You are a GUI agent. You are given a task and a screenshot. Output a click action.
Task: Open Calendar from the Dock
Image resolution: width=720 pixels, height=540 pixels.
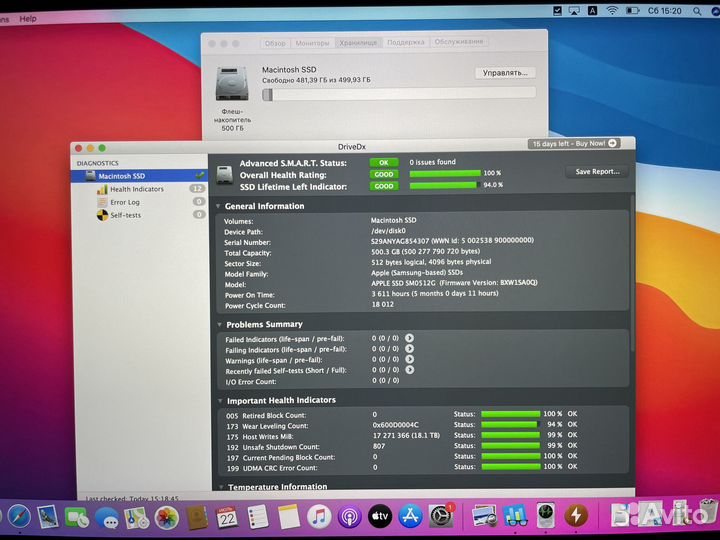227,518
